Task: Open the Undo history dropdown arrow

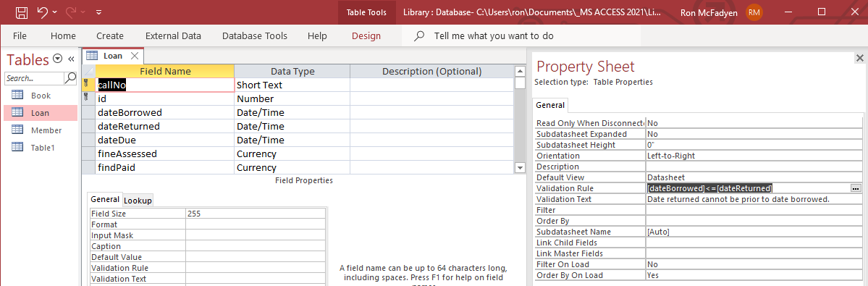Action: tap(55, 12)
